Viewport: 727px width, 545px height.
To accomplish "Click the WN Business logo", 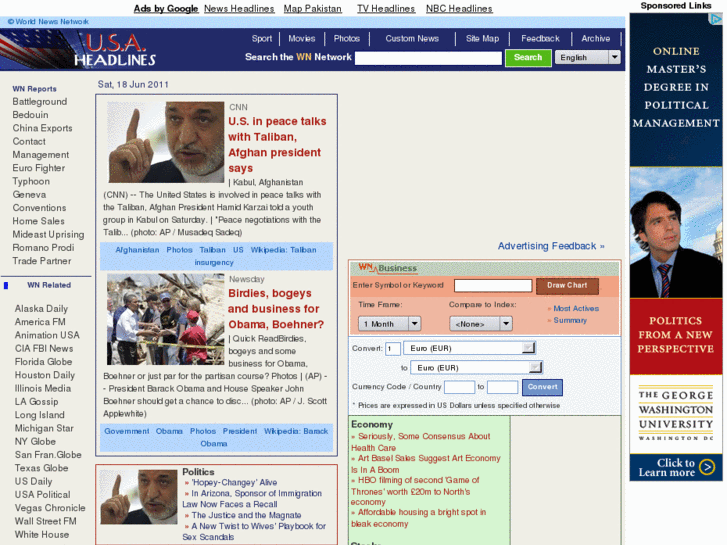I will tap(388, 268).
